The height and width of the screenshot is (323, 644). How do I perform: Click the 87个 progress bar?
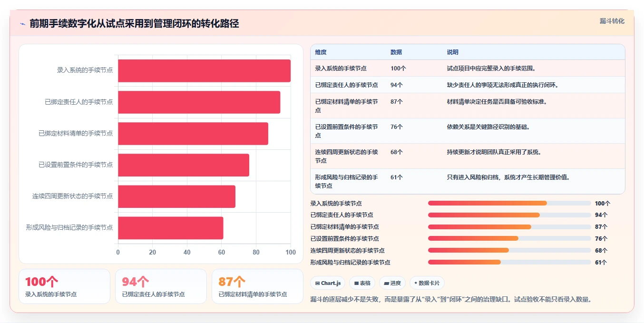click(x=509, y=227)
